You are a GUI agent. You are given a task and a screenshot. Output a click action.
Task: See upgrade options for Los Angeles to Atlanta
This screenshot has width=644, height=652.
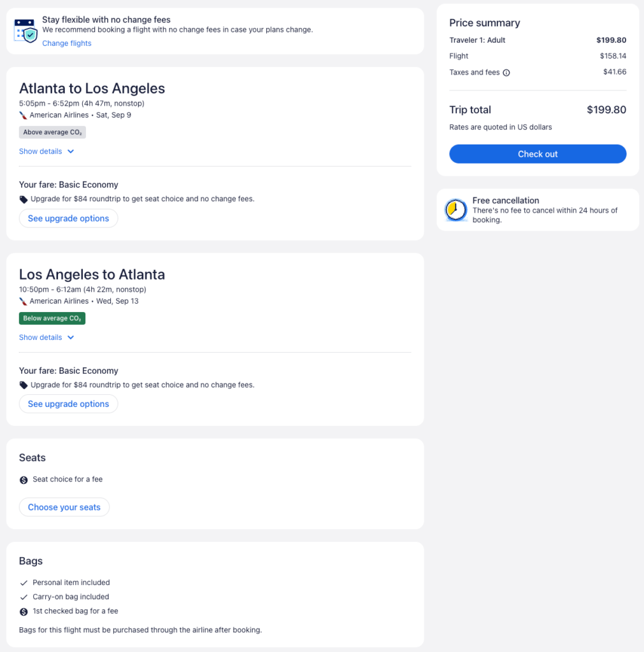68,404
